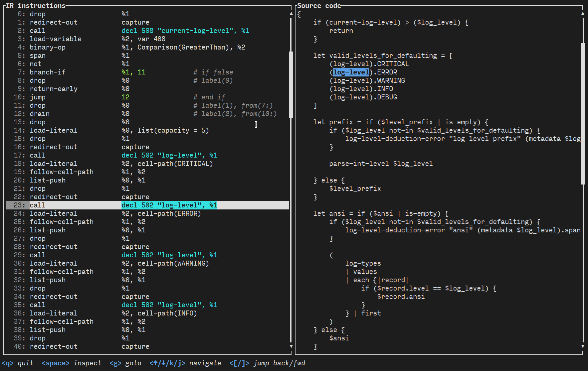The height and width of the screenshot is (371, 588).
Task: Click the '# end if' comment
Action: click(209, 97)
